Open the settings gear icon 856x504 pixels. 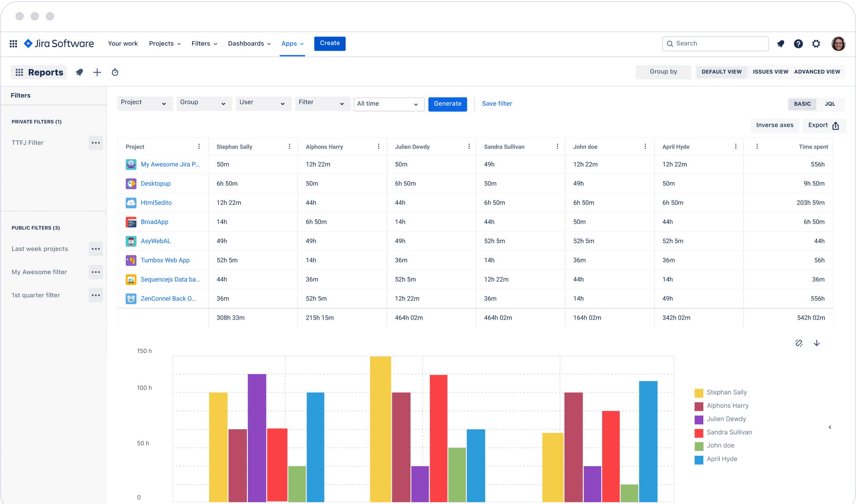[816, 44]
